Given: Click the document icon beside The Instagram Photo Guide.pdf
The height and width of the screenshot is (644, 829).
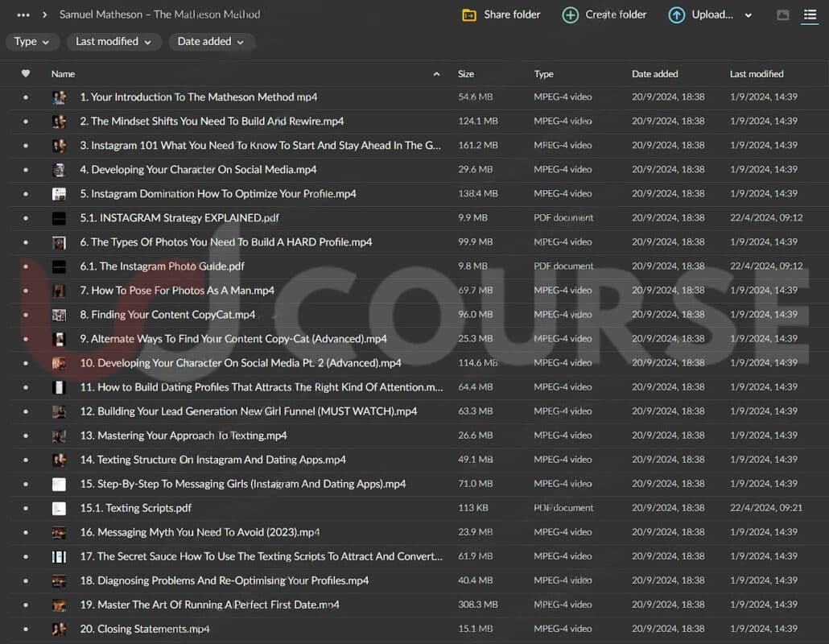Looking at the screenshot, I should click(59, 266).
